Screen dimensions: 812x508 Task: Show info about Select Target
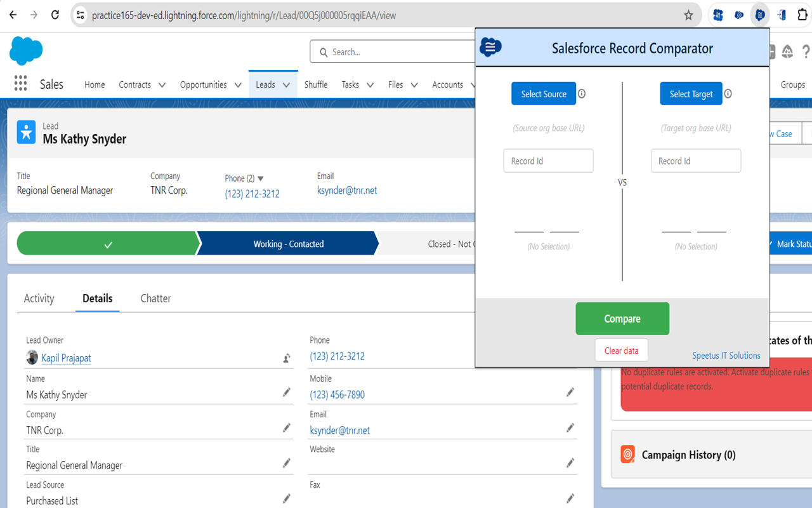point(728,93)
